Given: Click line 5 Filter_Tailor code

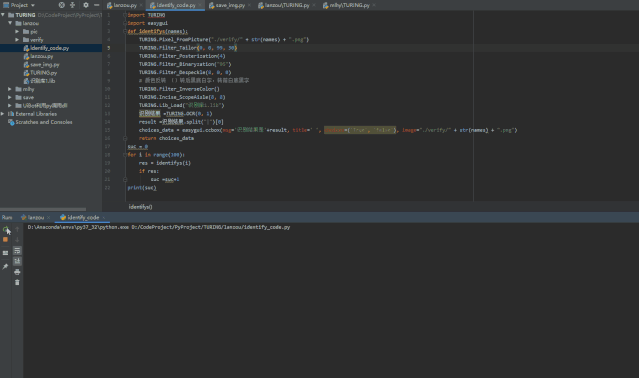Looking at the screenshot, I should tap(188, 48).
